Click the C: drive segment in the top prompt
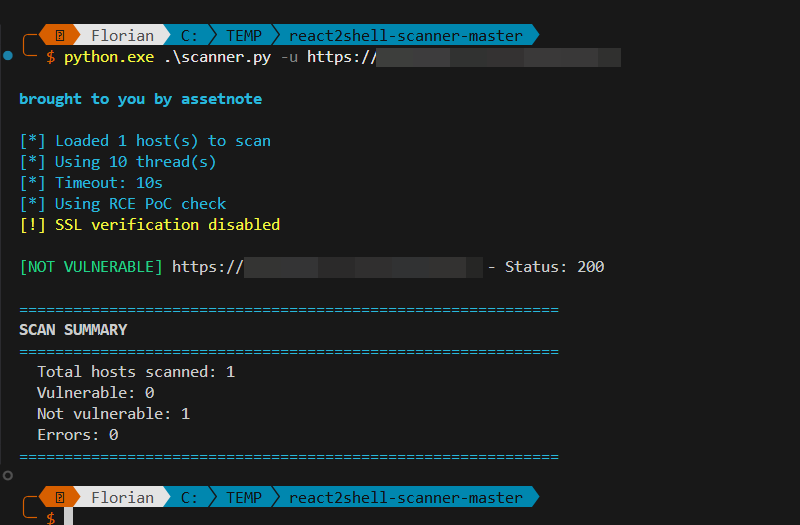Screen dimensions: 800x525 [189, 36]
